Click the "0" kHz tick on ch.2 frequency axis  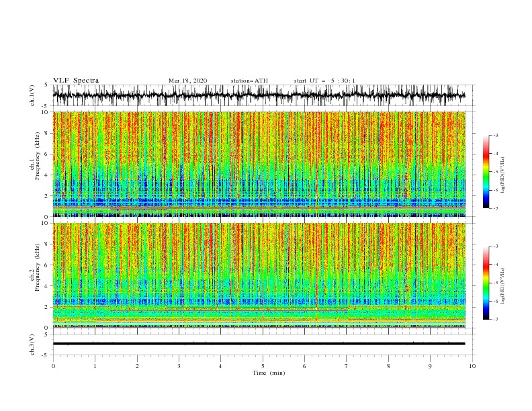(47, 328)
